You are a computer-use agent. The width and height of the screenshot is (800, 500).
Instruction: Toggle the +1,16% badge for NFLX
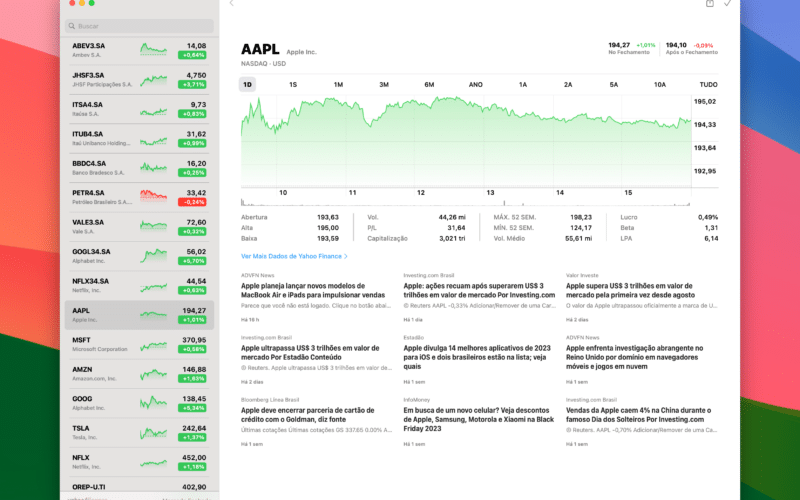coord(192,467)
